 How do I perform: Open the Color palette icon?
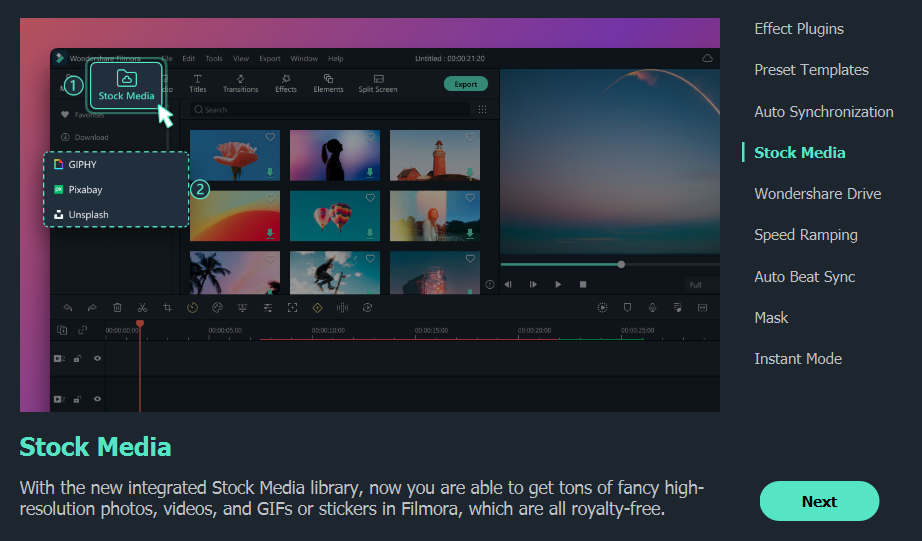(218, 308)
